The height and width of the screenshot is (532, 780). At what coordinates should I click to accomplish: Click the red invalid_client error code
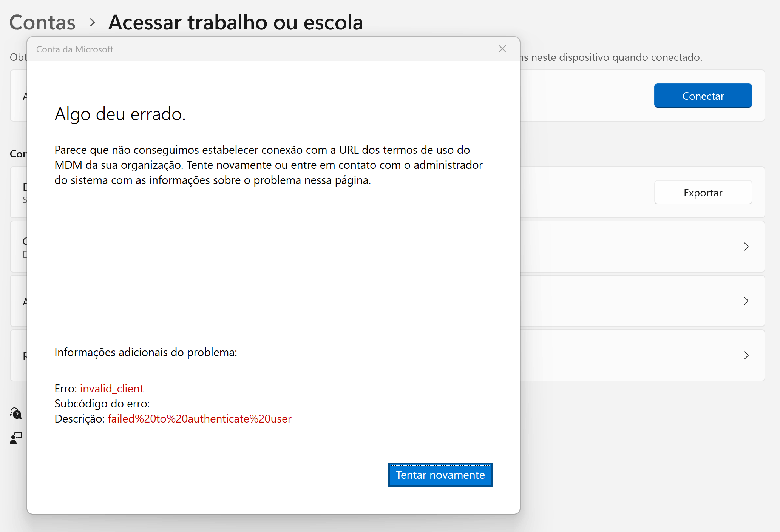(x=111, y=389)
